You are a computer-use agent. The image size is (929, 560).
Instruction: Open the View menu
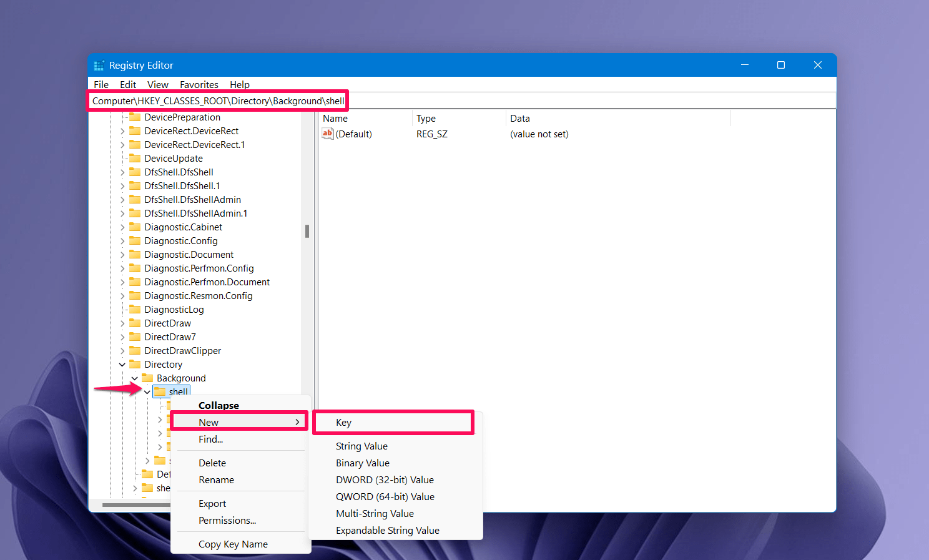(158, 84)
